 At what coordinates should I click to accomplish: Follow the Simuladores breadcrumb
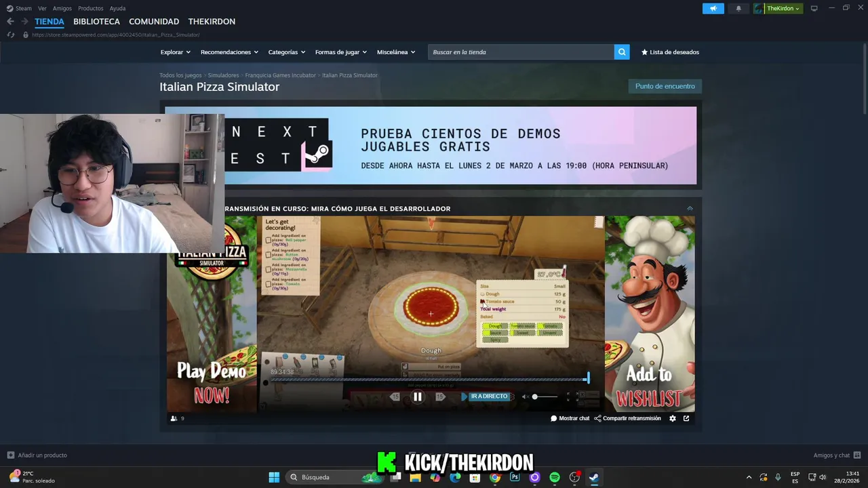point(223,75)
